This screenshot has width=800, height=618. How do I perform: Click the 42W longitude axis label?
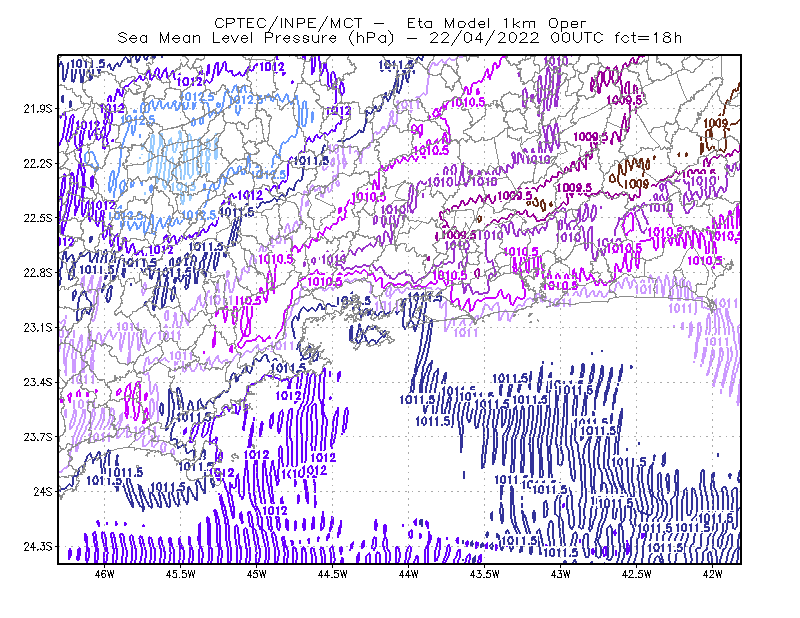[712, 574]
